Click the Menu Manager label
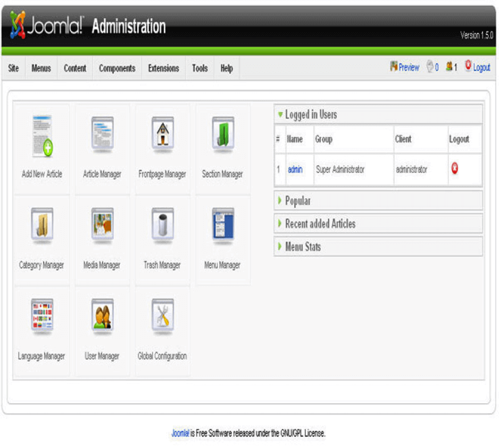 coord(222,265)
